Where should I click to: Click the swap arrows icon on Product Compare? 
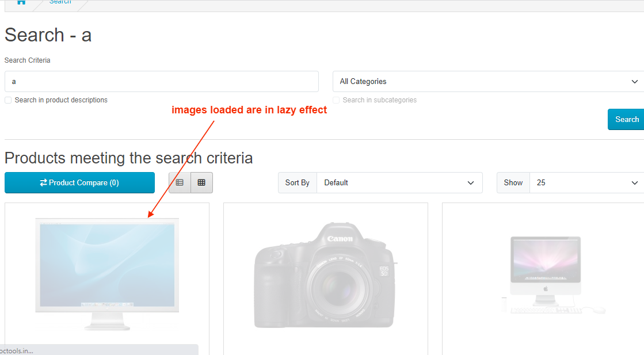pos(43,183)
